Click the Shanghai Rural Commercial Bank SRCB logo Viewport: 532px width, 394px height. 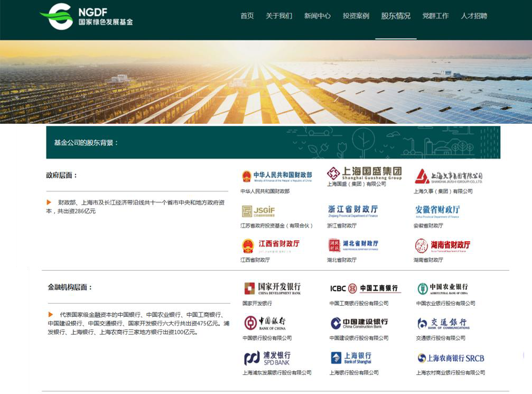click(451, 358)
